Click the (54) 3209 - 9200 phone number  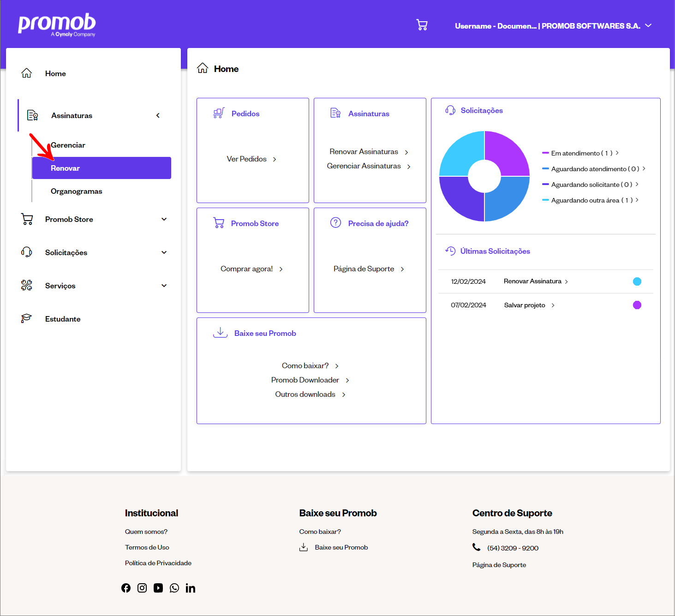pos(513,548)
